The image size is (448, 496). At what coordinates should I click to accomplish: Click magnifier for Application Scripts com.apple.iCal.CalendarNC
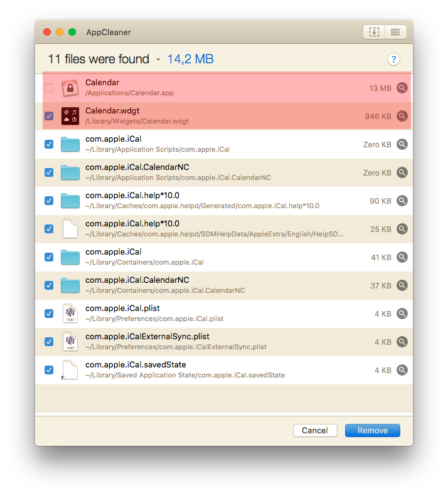(402, 172)
